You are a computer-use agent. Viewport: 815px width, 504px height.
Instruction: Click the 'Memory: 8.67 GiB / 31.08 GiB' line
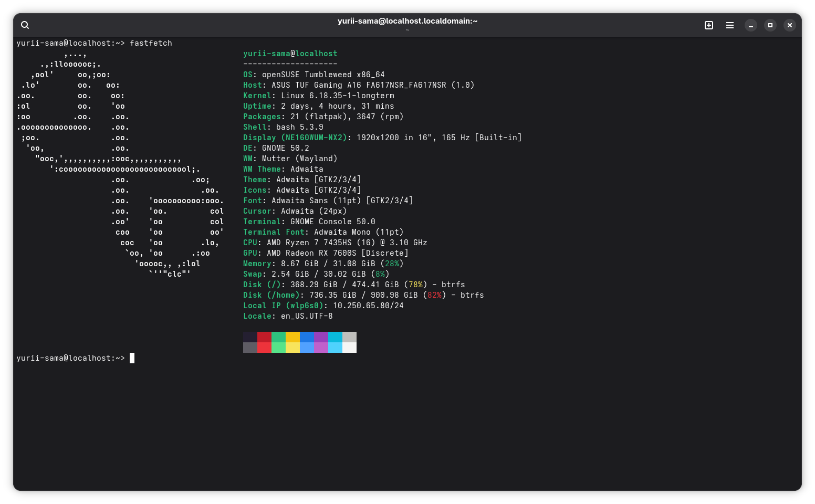point(323,264)
